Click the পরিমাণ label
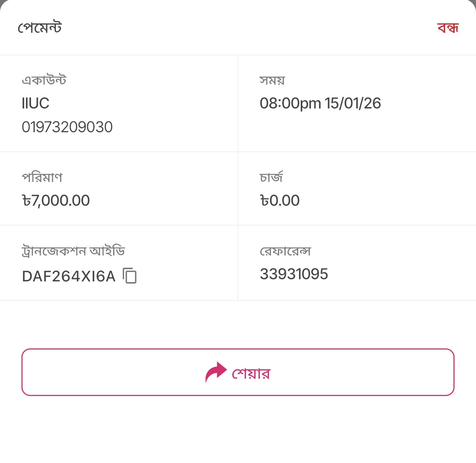The height and width of the screenshot is (463, 476). point(42,177)
